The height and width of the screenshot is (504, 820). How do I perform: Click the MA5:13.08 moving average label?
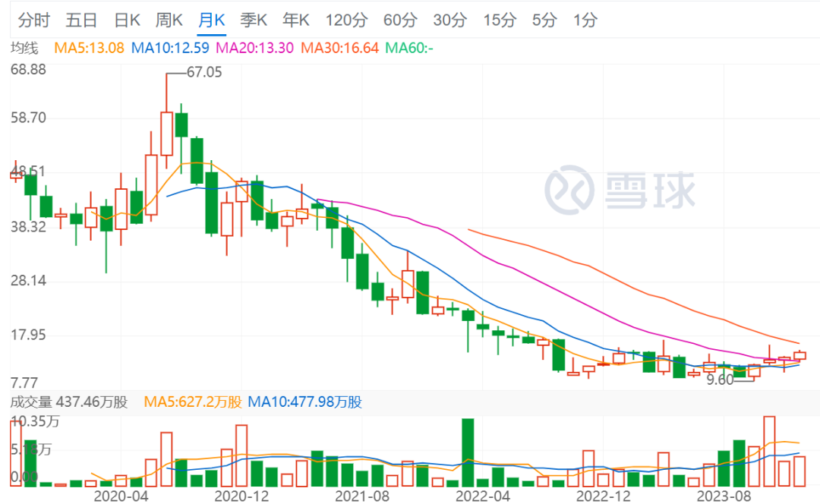click(x=89, y=49)
